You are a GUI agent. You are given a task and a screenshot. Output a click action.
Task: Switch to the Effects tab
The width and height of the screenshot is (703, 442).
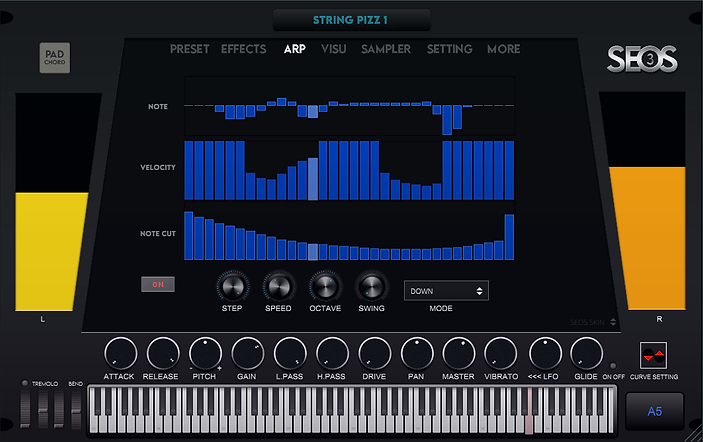(x=243, y=49)
